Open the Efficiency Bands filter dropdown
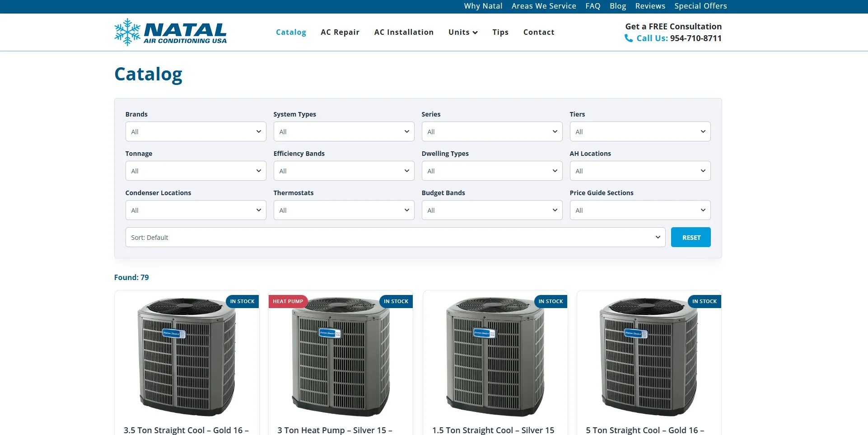Viewport: 868px width, 435px height. click(344, 171)
